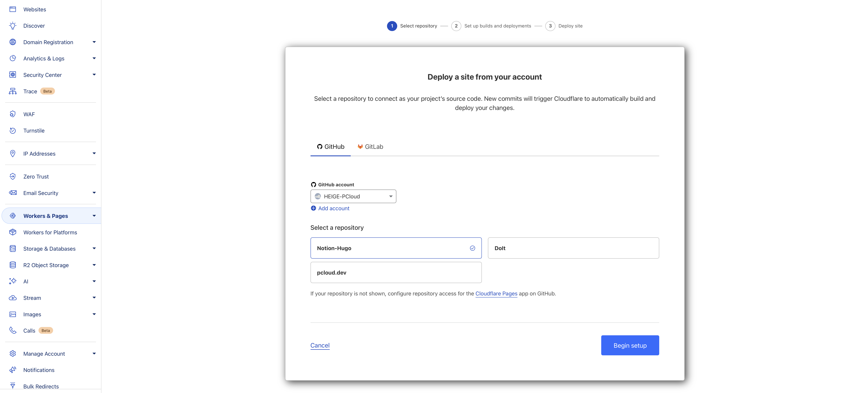Select the WAF shield icon
This screenshot has width=868, height=393.
pyautogui.click(x=13, y=114)
